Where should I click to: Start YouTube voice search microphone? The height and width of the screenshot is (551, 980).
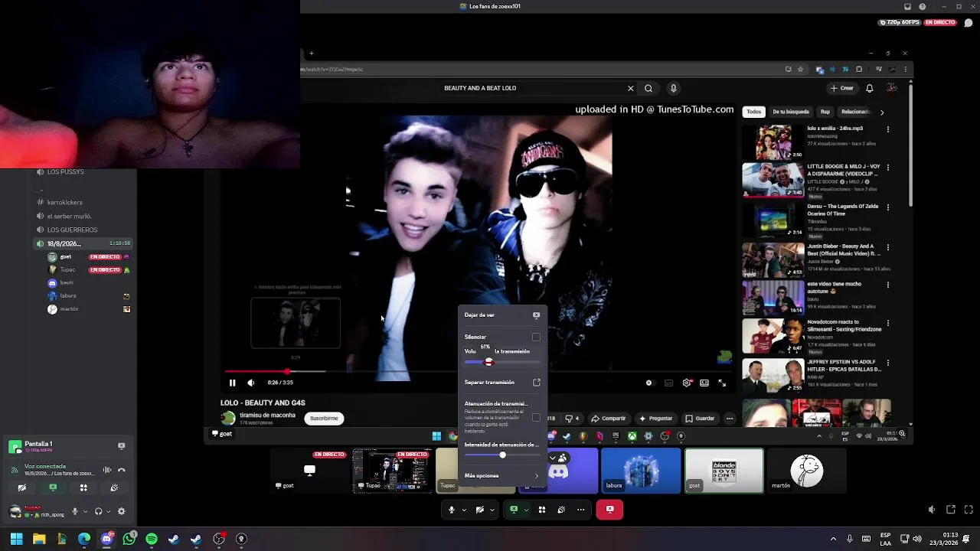tap(674, 88)
